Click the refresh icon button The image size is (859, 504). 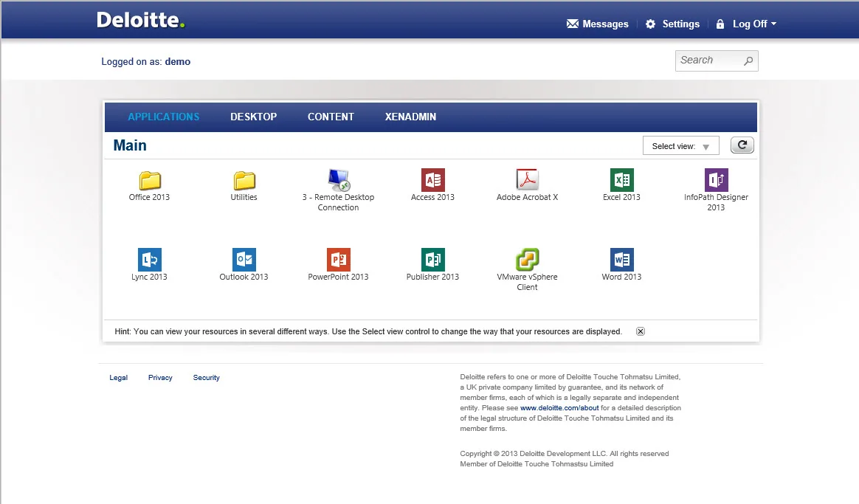tap(742, 145)
